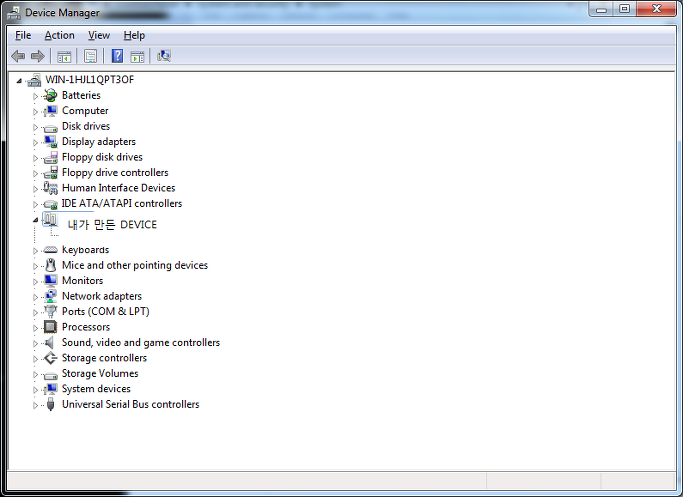Expand the Network adapters node

[x=35, y=297]
